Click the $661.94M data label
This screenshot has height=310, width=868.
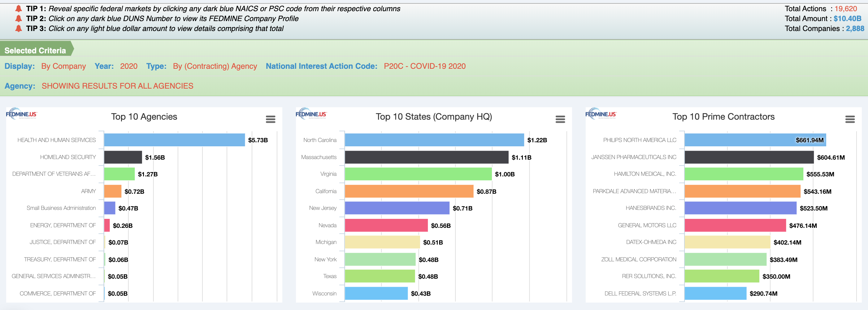coord(809,140)
